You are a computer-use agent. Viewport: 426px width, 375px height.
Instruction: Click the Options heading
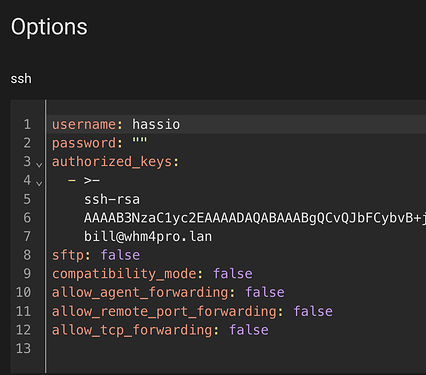(x=49, y=27)
